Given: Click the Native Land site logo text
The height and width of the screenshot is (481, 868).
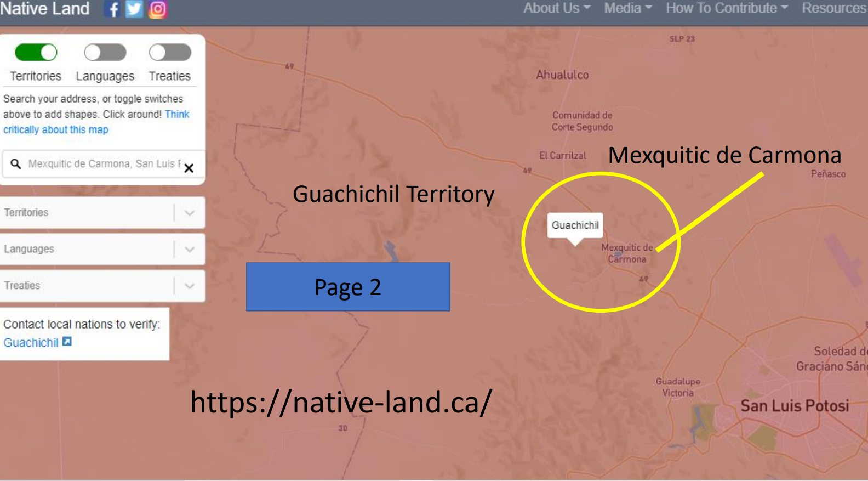Looking at the screenshot, I should pos(45,9).
